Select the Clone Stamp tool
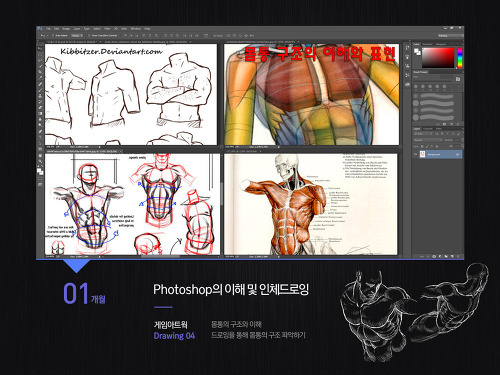 pos(40,96)
